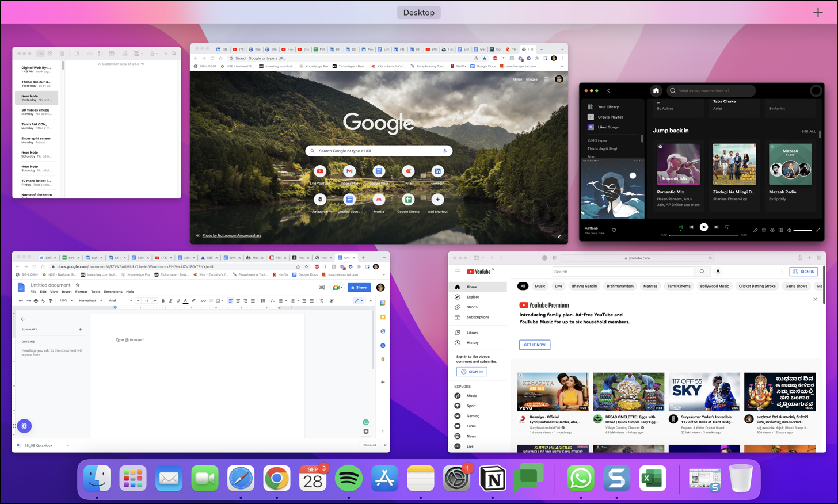Open tab search chevron in Google Chrome window

point(562,49)
